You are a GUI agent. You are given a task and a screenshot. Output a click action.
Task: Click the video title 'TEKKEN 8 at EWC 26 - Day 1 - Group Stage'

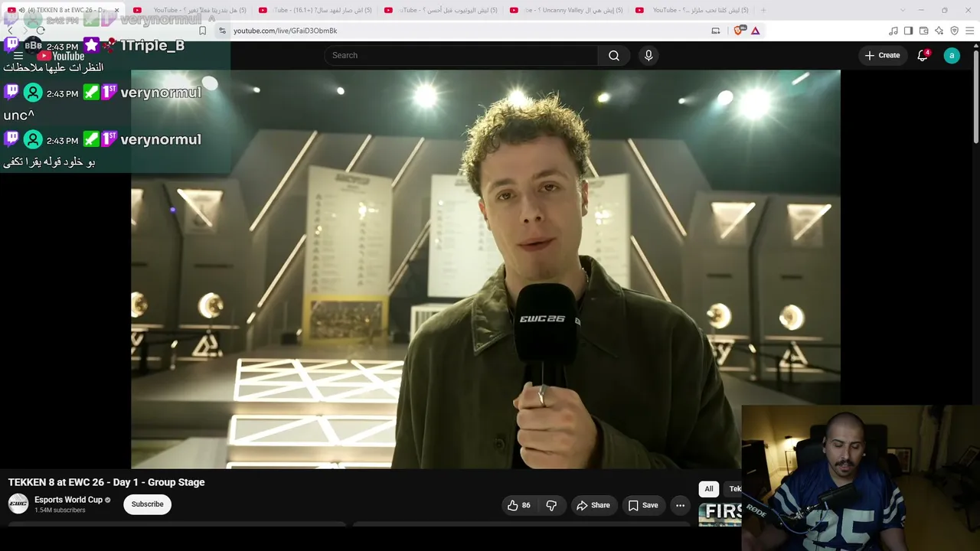pos(106,482)
